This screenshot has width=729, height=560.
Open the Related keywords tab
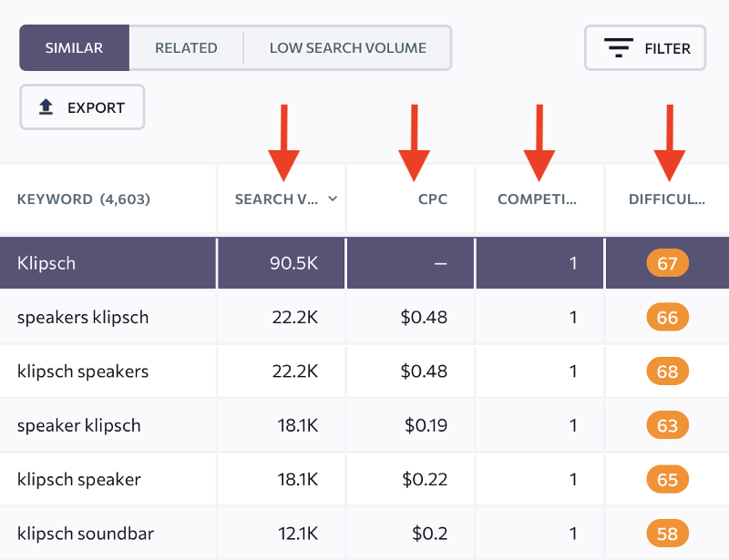pyautogui.click(x=186, y=48)
